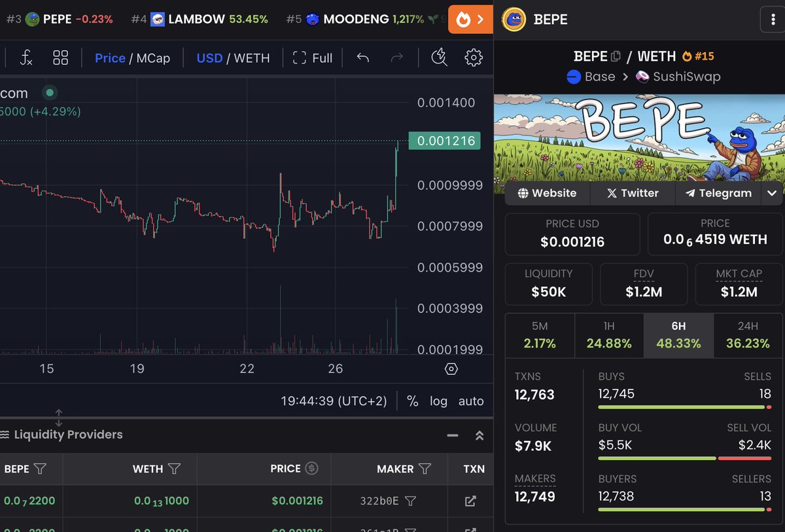Click the $50K liquidity box
785x532 pixels.
[x=548, y=284]
